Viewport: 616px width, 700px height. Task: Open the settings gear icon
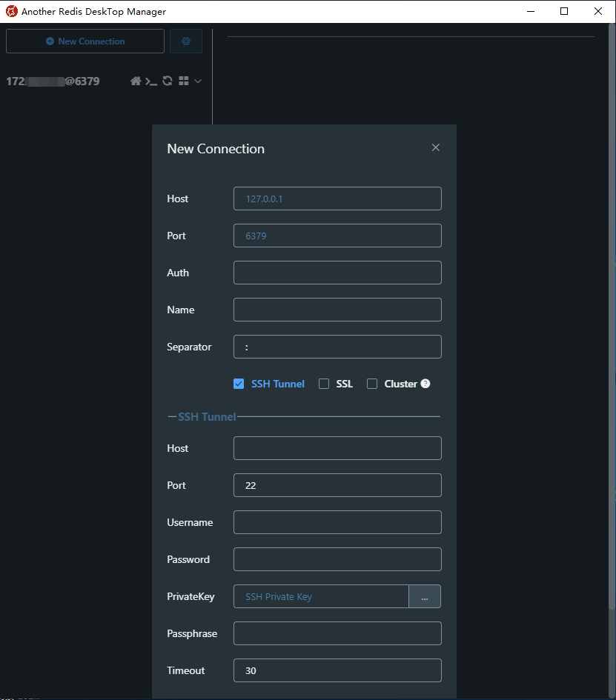tap(186, 41)
